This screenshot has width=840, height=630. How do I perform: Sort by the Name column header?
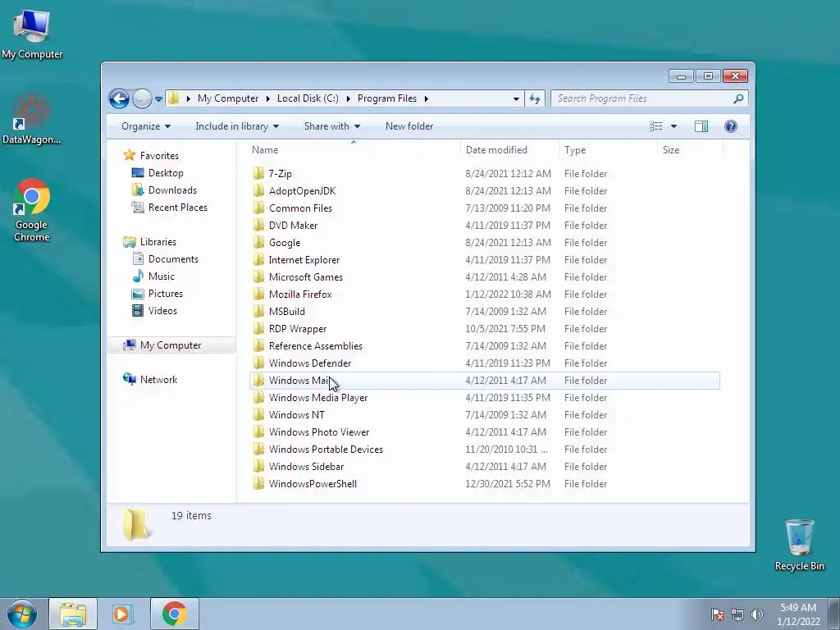point(354,150)
